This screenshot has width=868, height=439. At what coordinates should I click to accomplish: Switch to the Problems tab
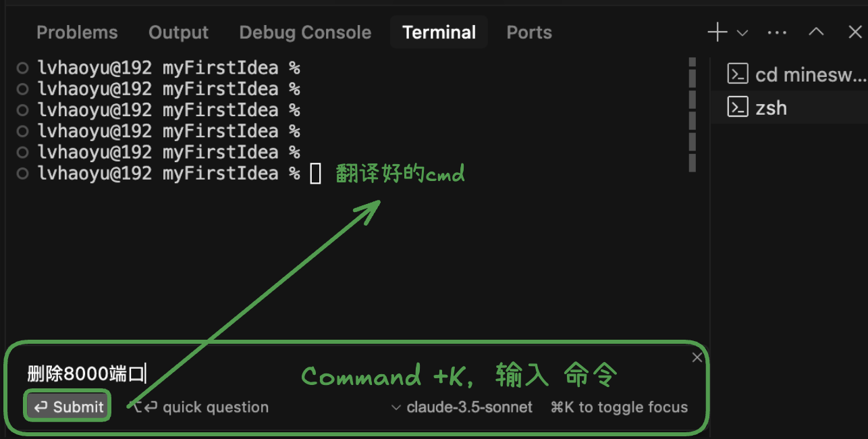pos(77,32)
